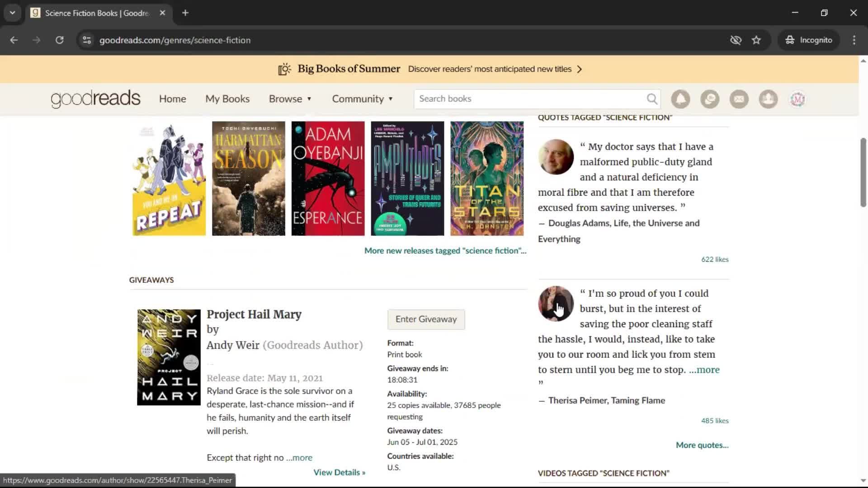868x488 pixels.
Task: Open the notifications bell icon
Action: click(680, 99)
